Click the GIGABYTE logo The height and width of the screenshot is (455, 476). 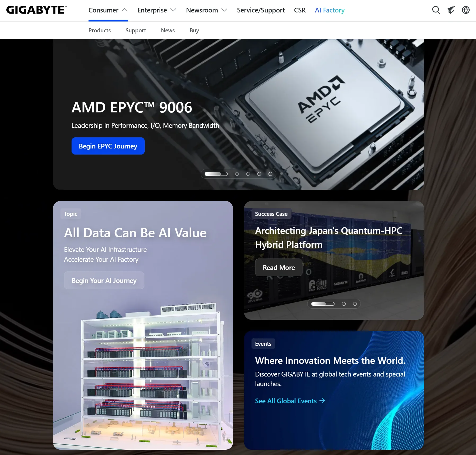36,10
